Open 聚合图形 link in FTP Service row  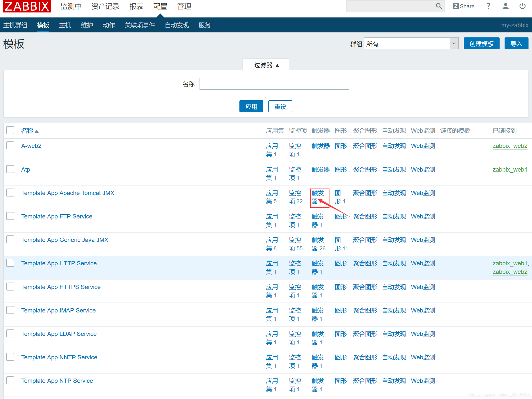coord(365,216)
